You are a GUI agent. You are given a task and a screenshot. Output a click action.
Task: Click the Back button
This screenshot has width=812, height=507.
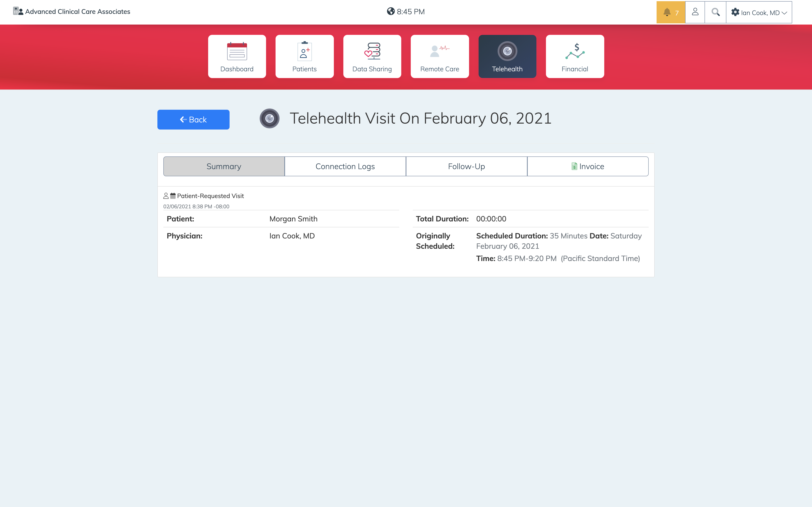click(x=193, y=119)
